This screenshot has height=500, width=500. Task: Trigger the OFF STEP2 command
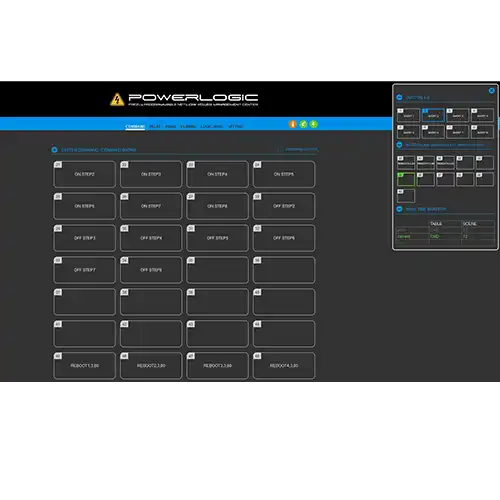click(x=284, y=206)
